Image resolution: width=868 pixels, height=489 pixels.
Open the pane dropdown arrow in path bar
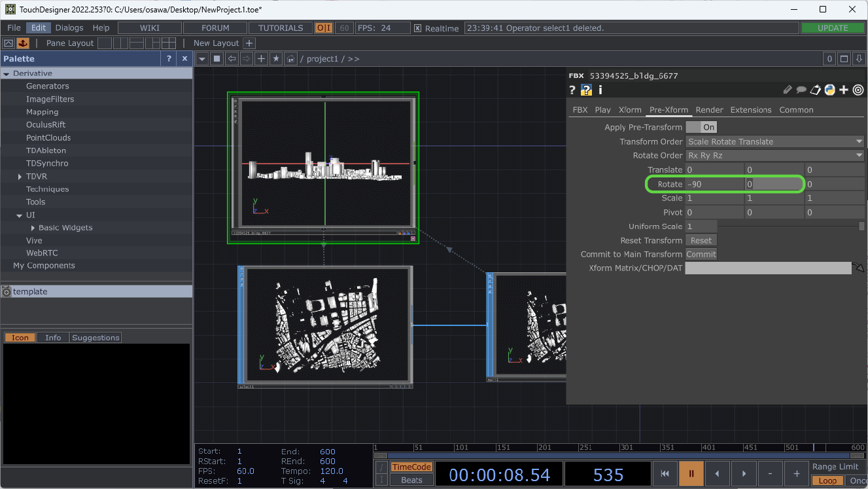(x=202, y=59)
